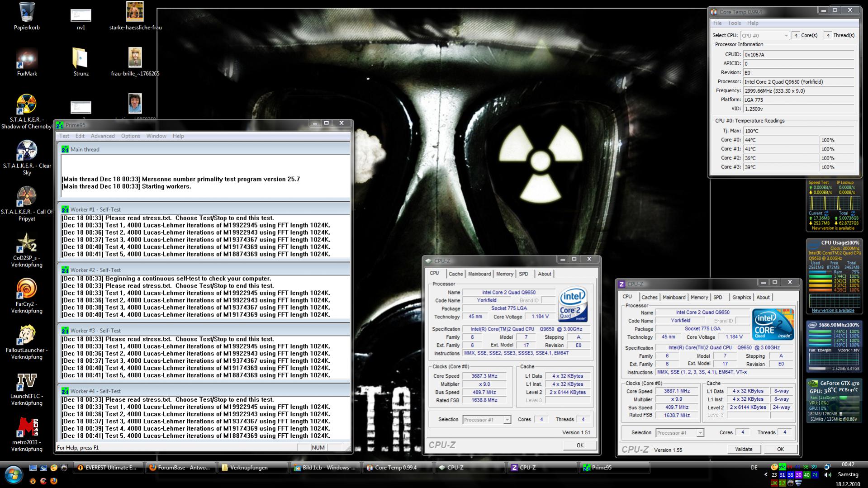Open the Papierkorb recycle bin icon

[27, 12]
